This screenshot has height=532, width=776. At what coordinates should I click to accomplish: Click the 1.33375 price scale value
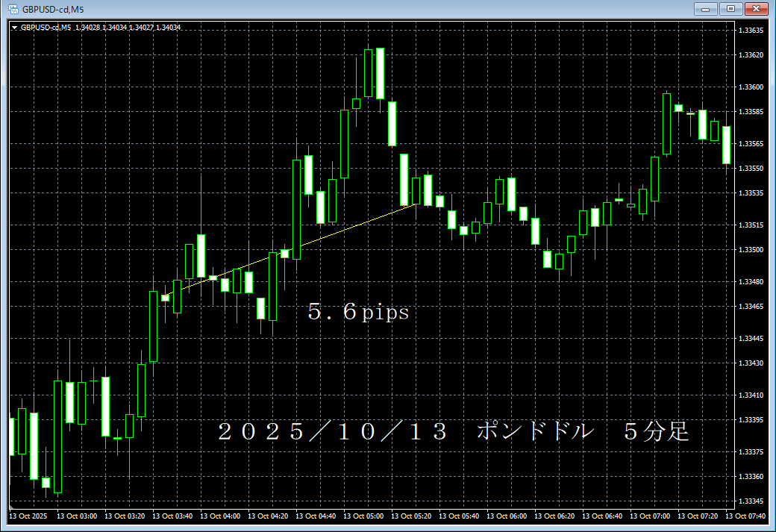coord(751,452)
